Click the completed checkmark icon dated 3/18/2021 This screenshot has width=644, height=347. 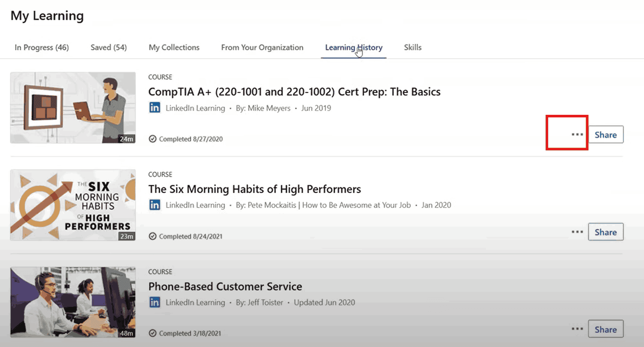(x=152, y=334)
